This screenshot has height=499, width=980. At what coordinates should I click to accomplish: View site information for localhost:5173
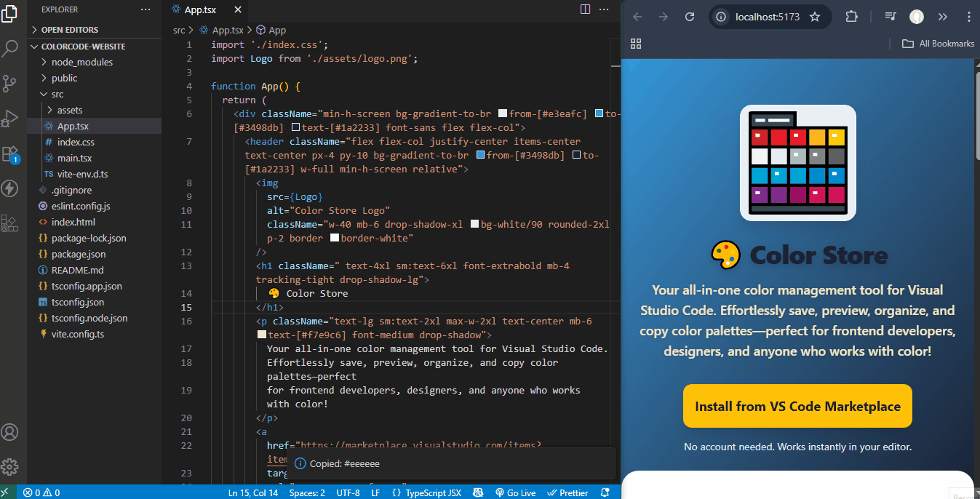(x=720, y=17)
